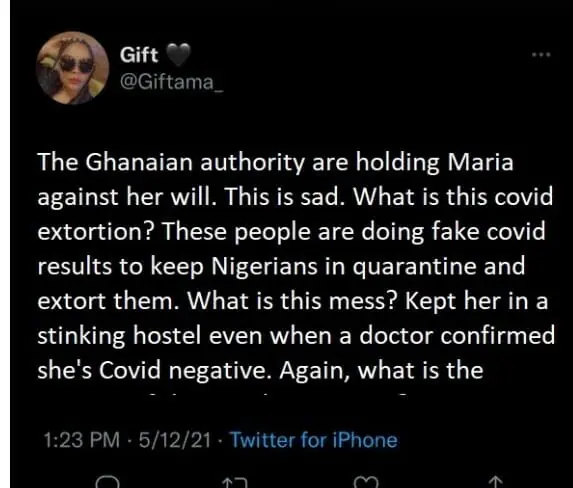
Task: Like the tweet with the heart icon
Action: pos(367,482)
